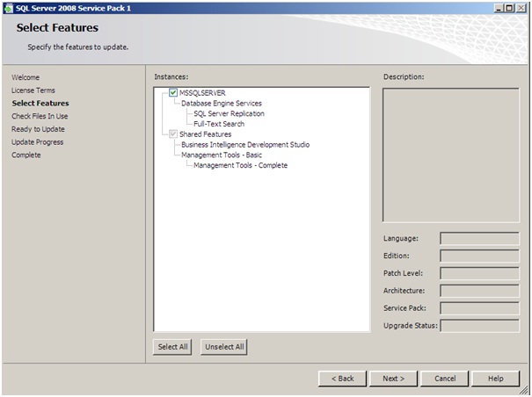
Task: Click the Service Pack field
Action: tap(479, 307)
